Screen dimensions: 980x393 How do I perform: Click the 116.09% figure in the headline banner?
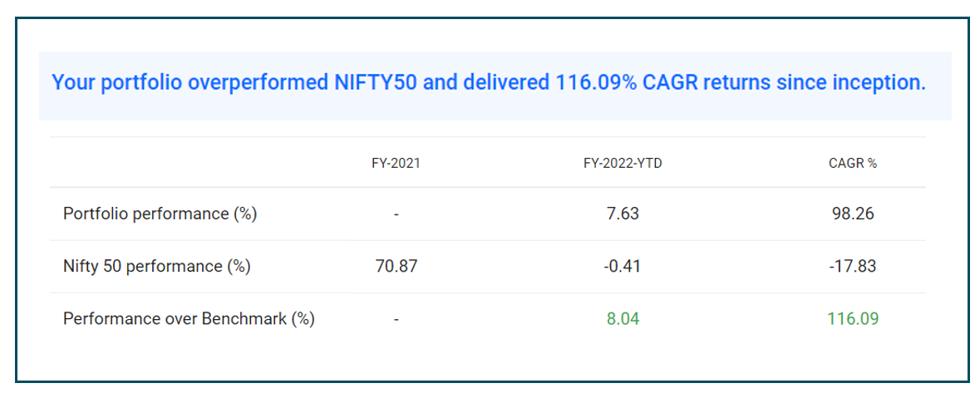click(596, 83)
